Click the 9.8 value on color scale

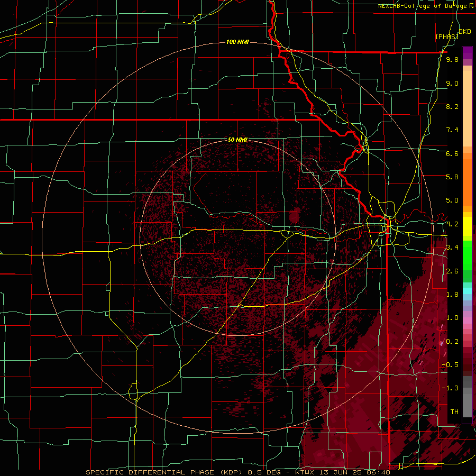pyautogui.click(x=452, y=59)
